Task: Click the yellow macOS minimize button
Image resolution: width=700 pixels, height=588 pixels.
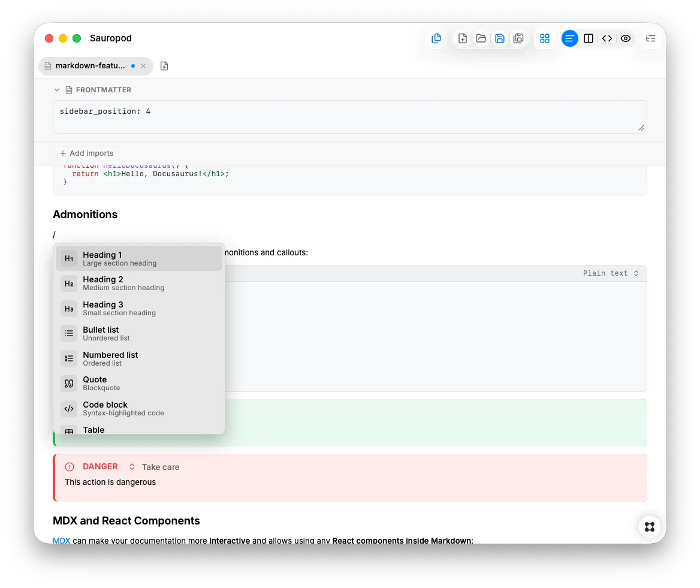Action: [x=63, y=38]
